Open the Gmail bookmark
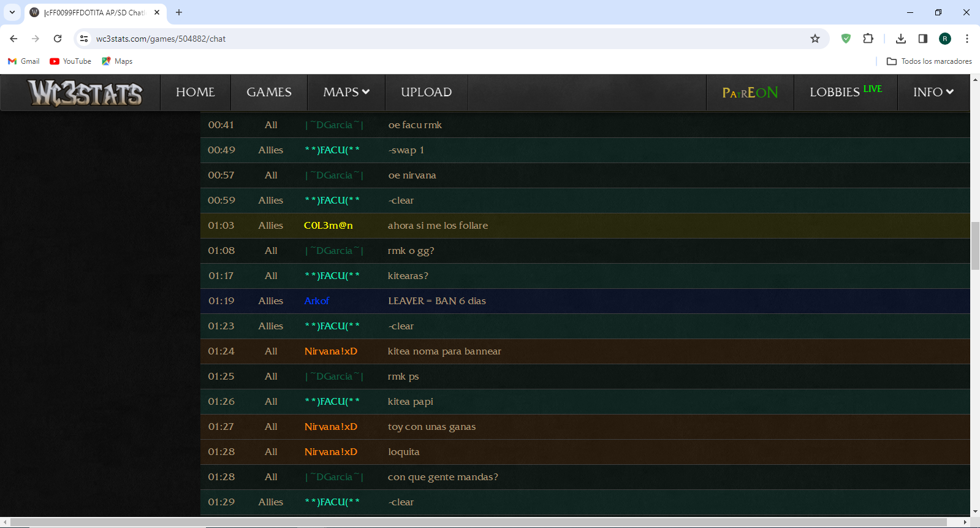This screenshot has width=980, height=528. (x=23, y=61)
